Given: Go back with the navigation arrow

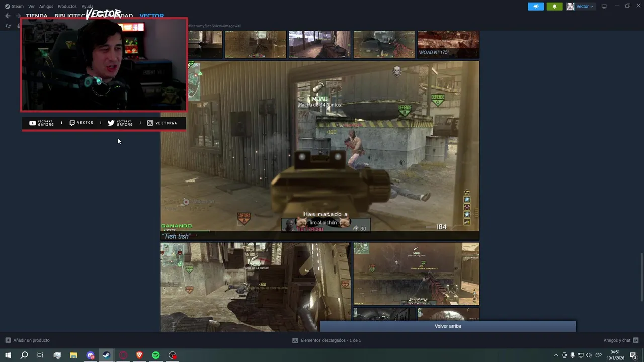Looking at the screenshot, I should [8, 16].
